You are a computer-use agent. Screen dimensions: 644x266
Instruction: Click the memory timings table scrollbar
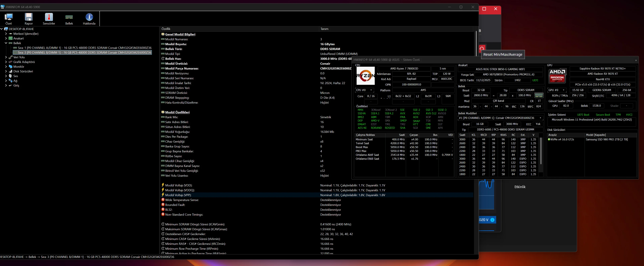pos(541,150)
